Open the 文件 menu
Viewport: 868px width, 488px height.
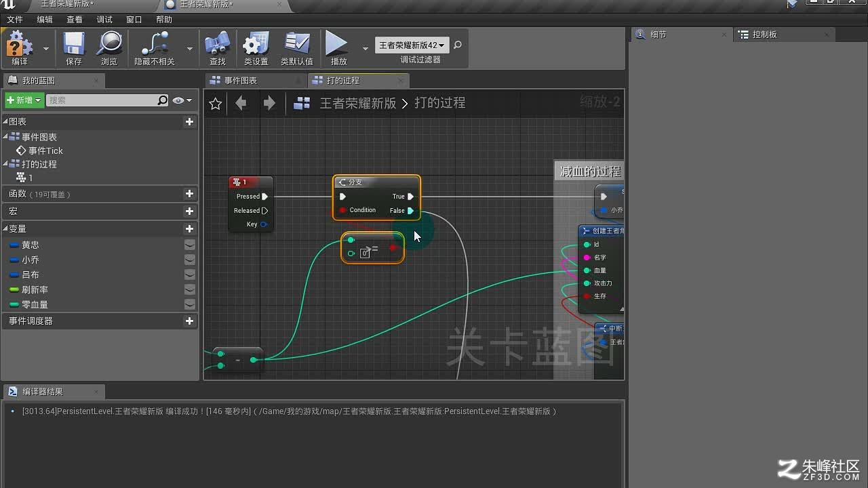click(14, 20)
